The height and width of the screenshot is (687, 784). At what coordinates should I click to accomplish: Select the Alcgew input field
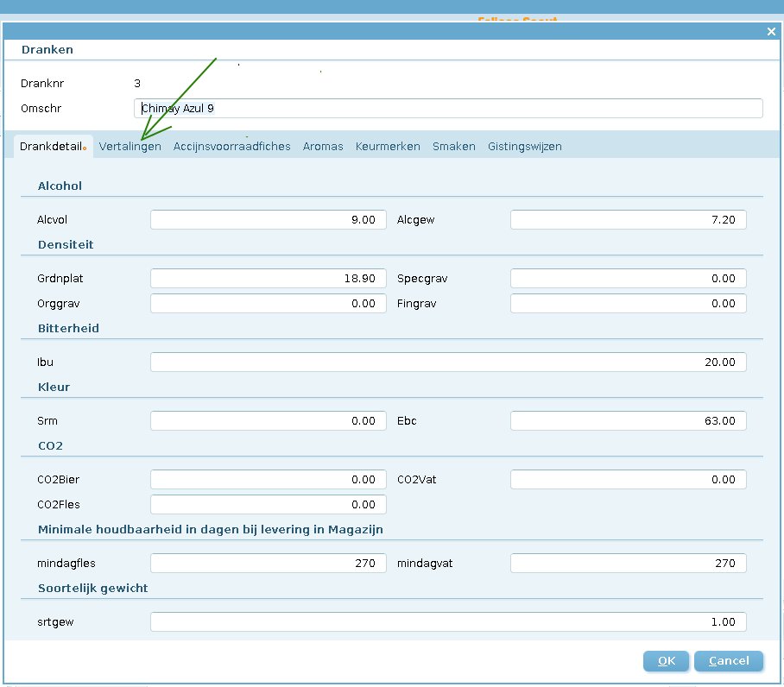tap(629, 220)
